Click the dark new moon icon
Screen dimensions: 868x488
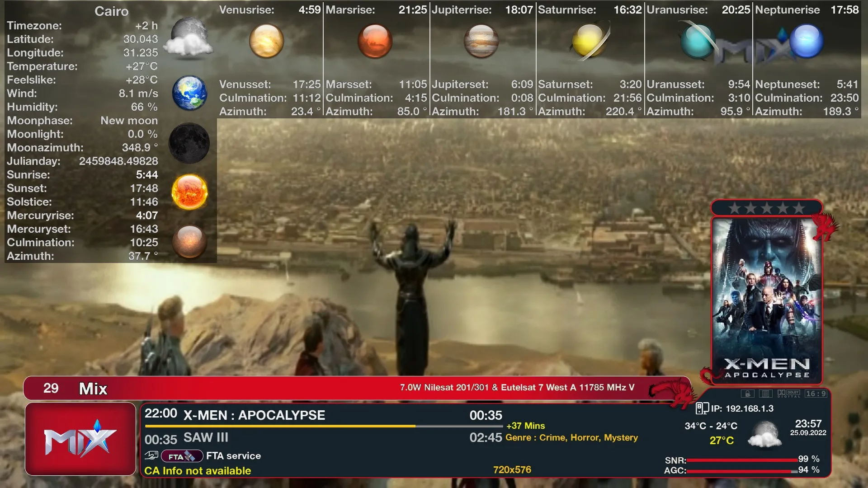coord(189,143)
